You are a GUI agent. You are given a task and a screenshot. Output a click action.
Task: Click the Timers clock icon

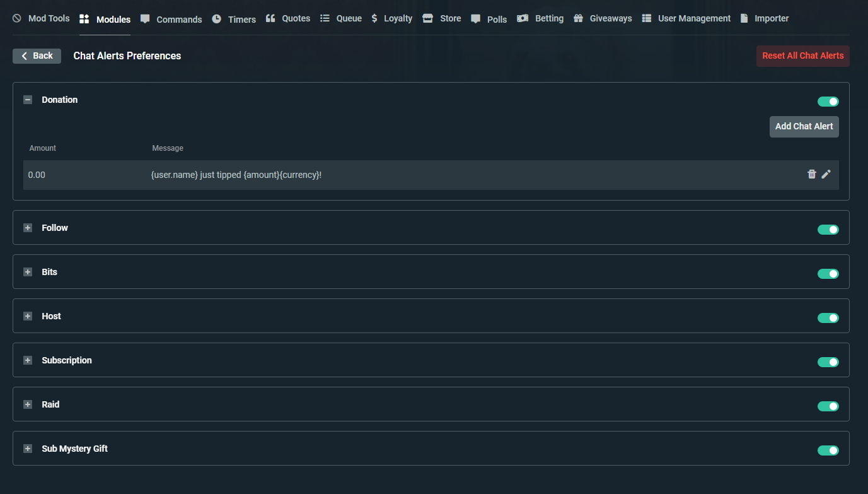[x=217, y=19]
